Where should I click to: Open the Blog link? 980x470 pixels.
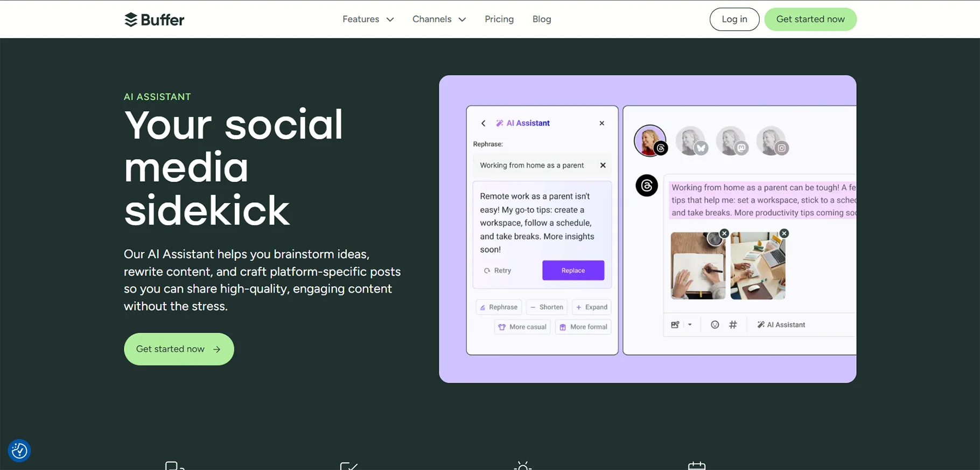coord(542,19)
